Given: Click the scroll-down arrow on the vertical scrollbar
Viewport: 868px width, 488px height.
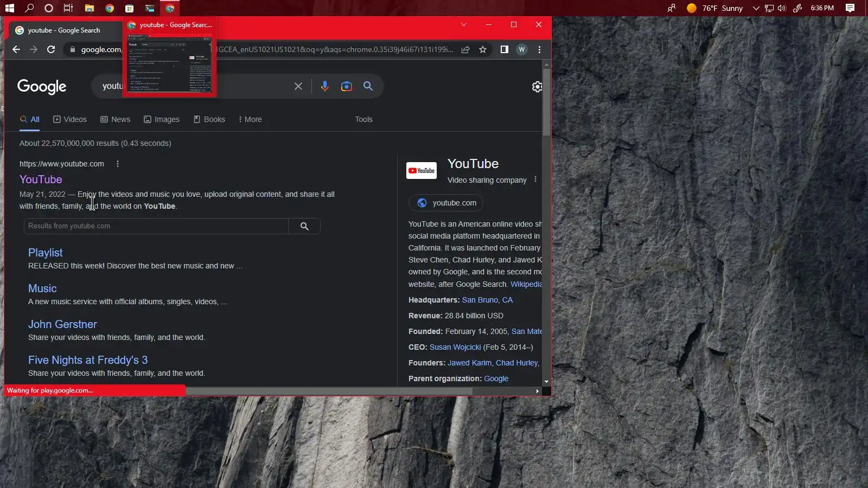Looking at the screenshot, I should point(546,382).
